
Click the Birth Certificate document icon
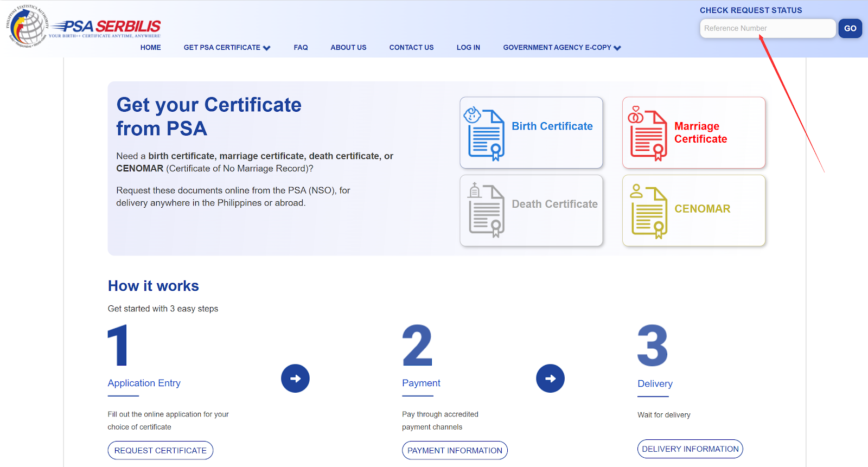[486, 135]
